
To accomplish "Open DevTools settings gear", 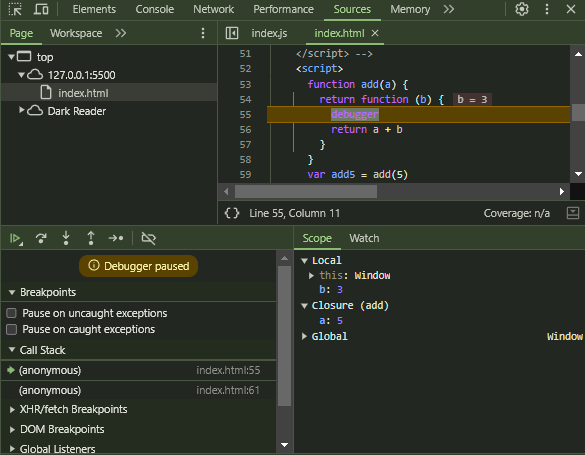I will (x=522, y=9).
